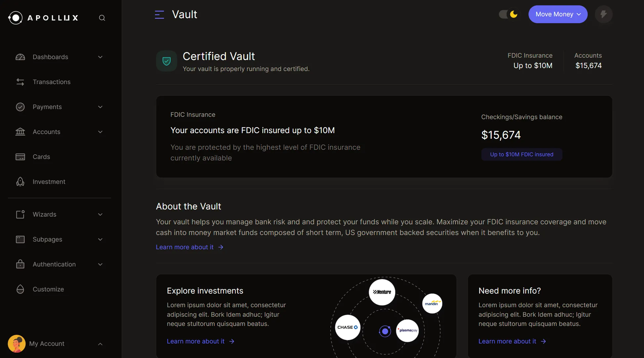Expand the Payments menu chevron
The height and width of the screenshot is (358, 644).
click(x=100, y=107)
